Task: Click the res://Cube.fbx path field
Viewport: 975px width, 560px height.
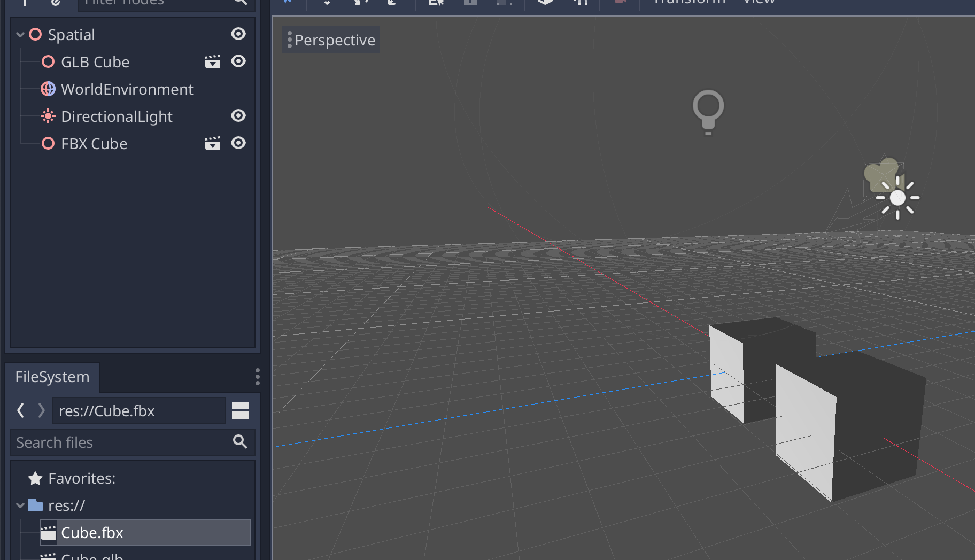Action: tap(138, 410)
